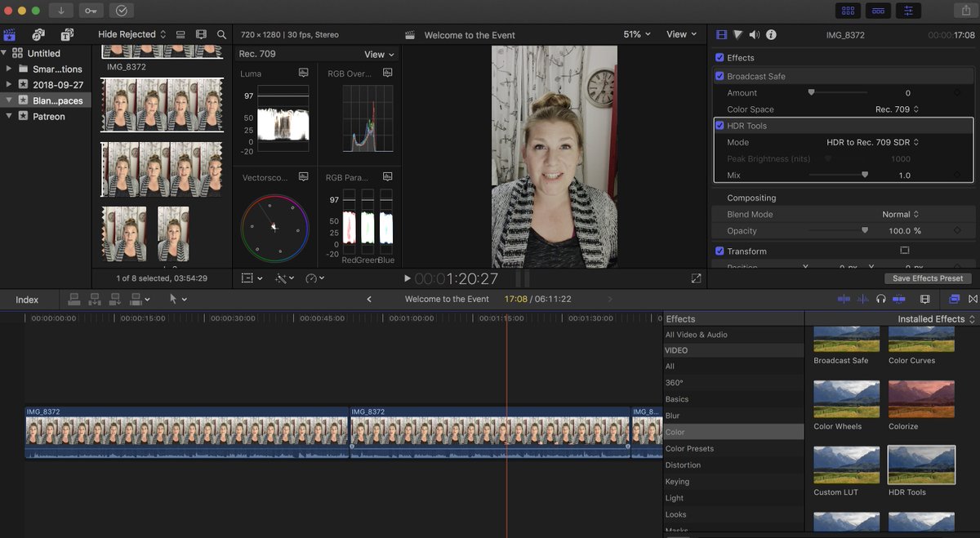Open the viewer View options dropdown
This screenshot has width=980, height=538.
(682, 34)
